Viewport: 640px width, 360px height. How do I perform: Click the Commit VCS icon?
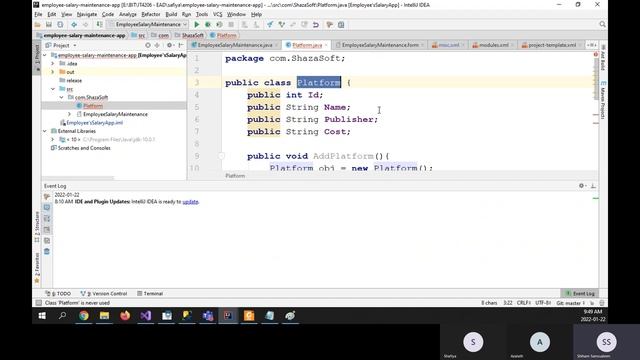[x=281, y=24]
